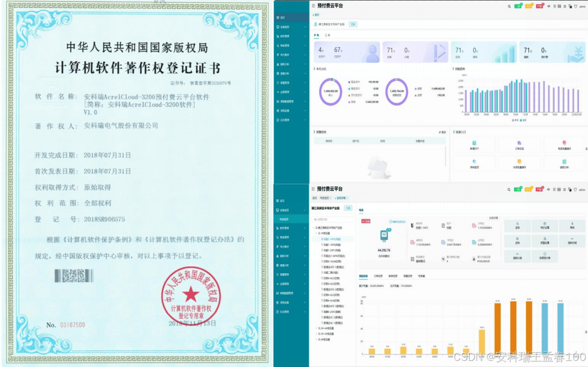The image size is (588, 367).
Task: Switch to the 水 tab on home dashboard
Action: pyautogui.click(x=328, y=35)
